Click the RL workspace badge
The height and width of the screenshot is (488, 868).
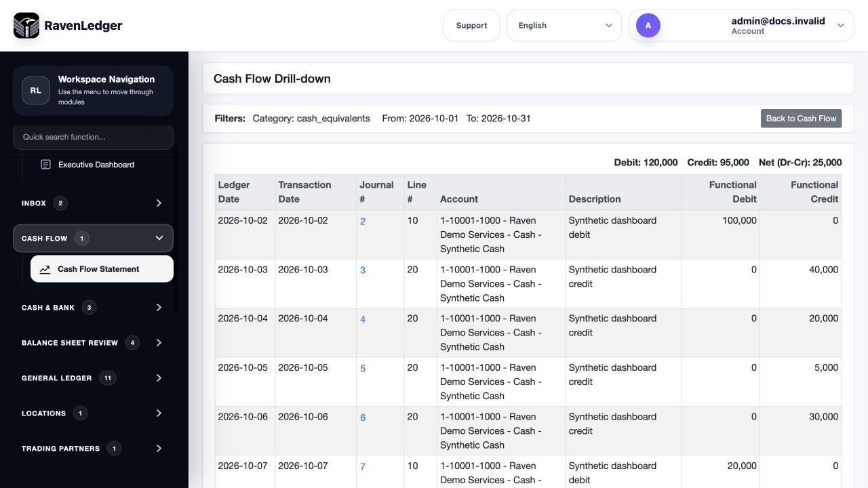tap(36, 90)
